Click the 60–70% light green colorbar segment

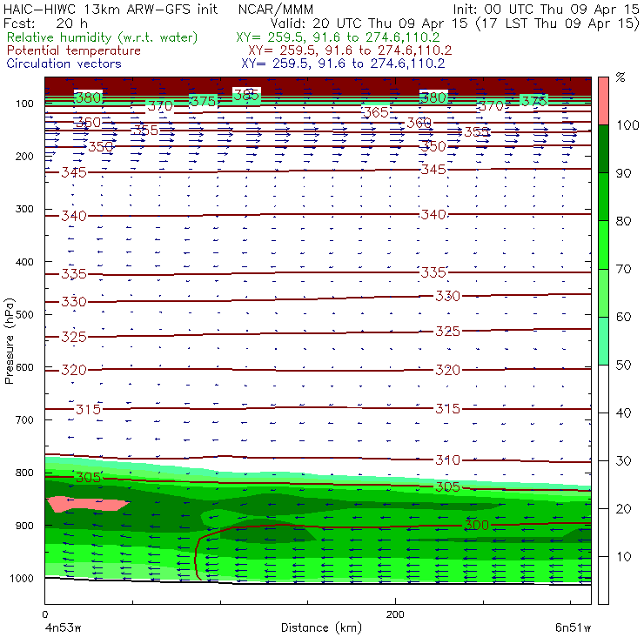pos(603,292)
